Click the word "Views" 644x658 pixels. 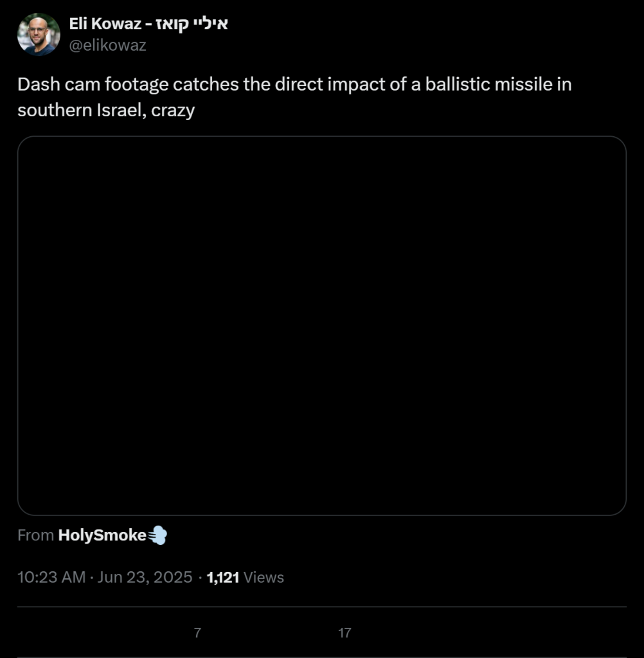pos(264,577)
